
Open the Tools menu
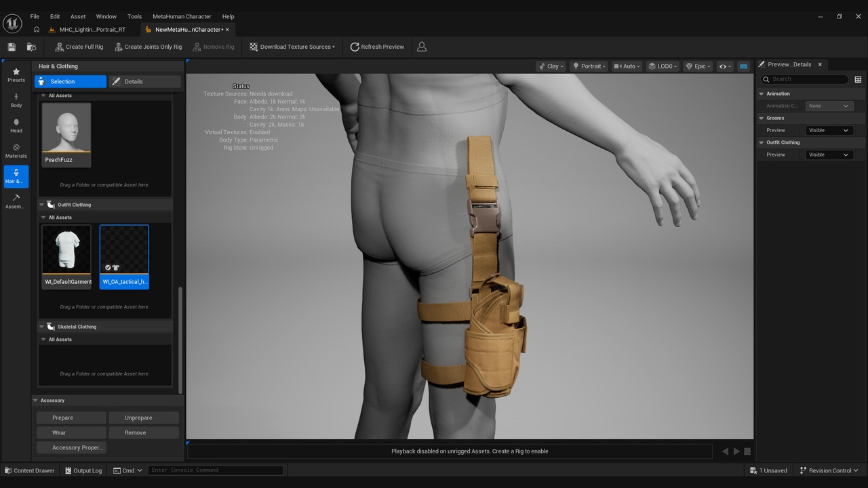135,16
